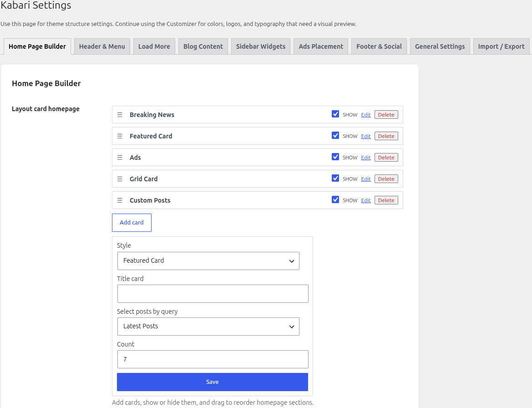
Task: Delete the Grid Card row
Action: pos(386,179)
